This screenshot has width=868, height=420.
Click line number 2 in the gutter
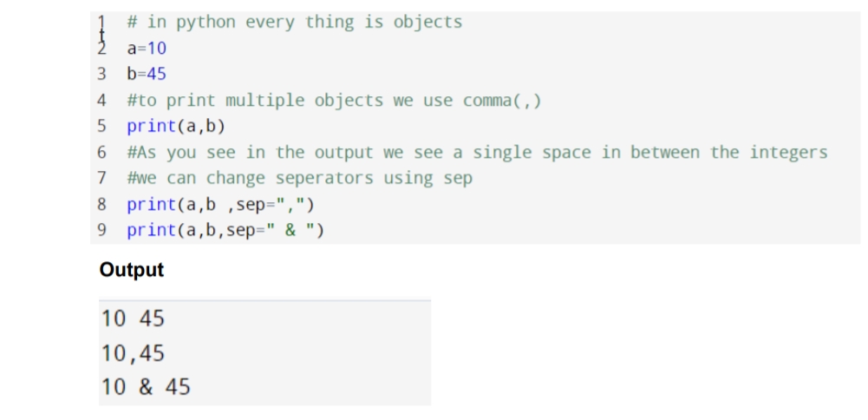(x=101, y=49)
